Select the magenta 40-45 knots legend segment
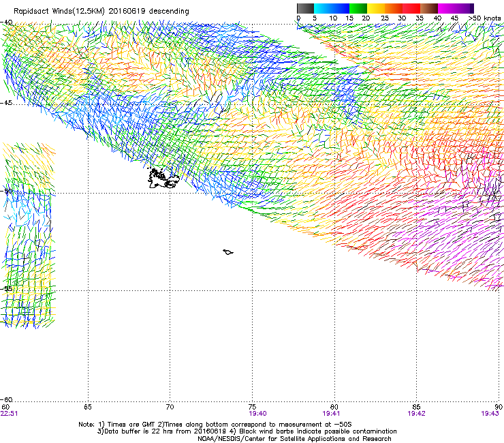The image size is (504, 443). click(x=447, y=8)
